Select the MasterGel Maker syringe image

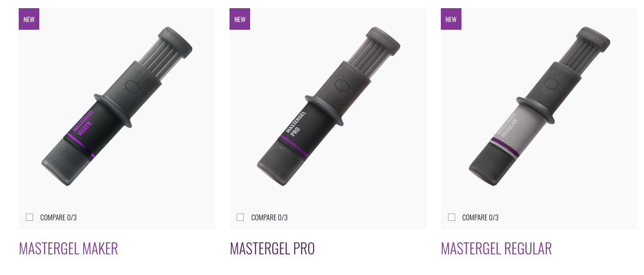117,107
